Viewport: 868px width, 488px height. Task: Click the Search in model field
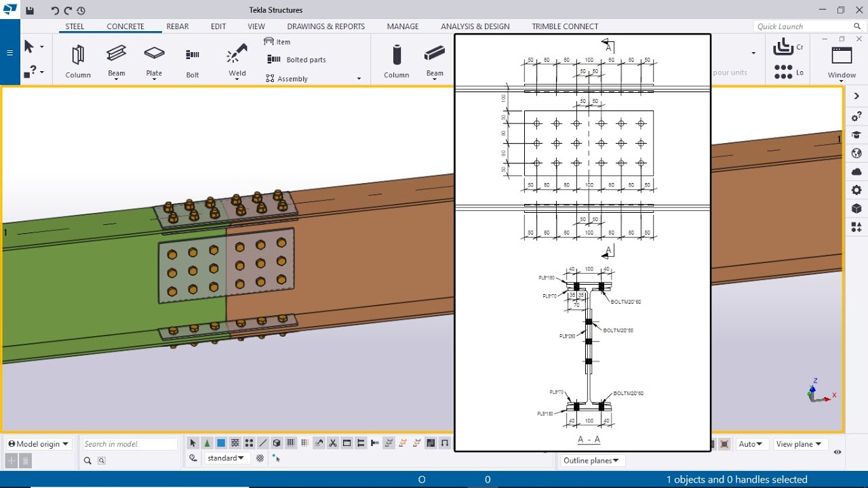pos(129,444)
